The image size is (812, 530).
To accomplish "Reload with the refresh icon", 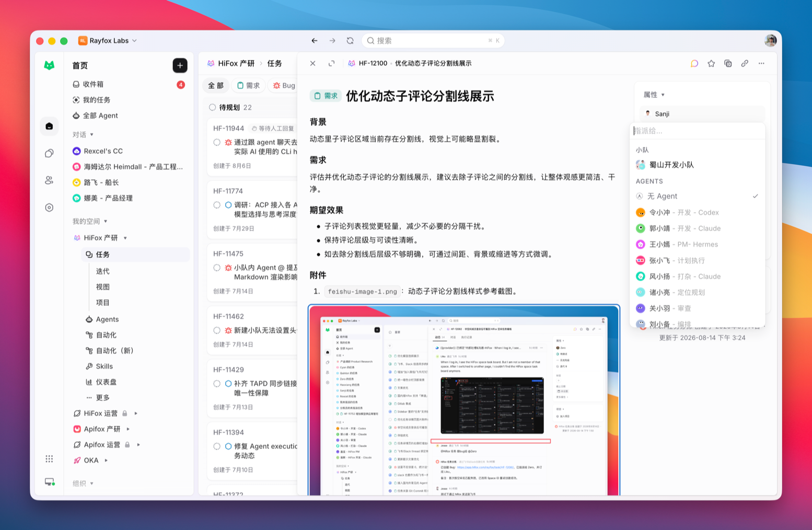I will pos(350,40).
